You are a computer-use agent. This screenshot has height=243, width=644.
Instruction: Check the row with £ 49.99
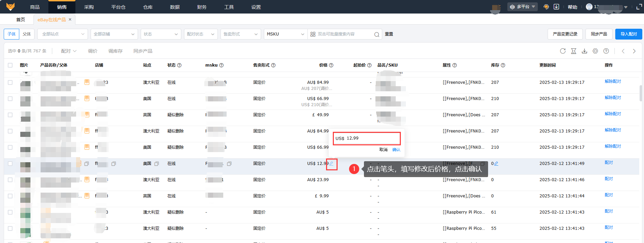[10, 115]
